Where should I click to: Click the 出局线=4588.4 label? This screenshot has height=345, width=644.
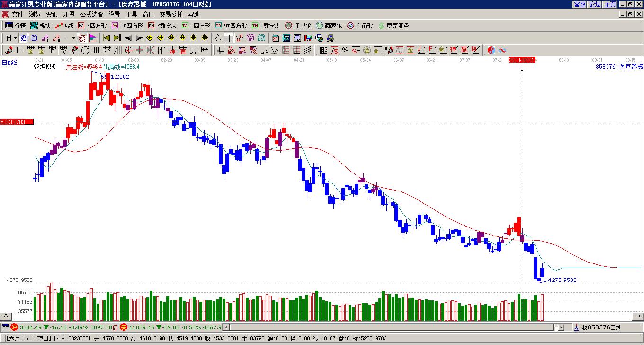[x=121, y=67]
